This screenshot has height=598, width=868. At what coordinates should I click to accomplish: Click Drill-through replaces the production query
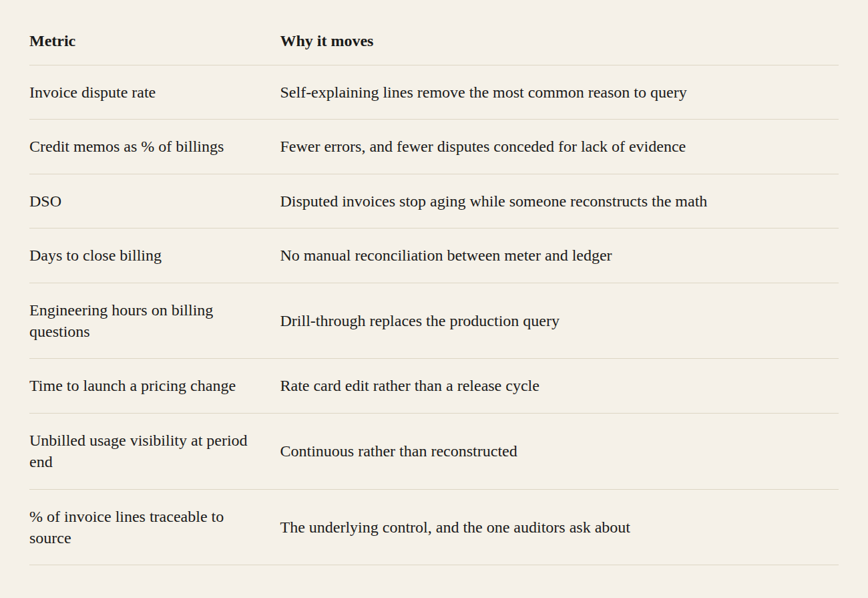[420, 321]
